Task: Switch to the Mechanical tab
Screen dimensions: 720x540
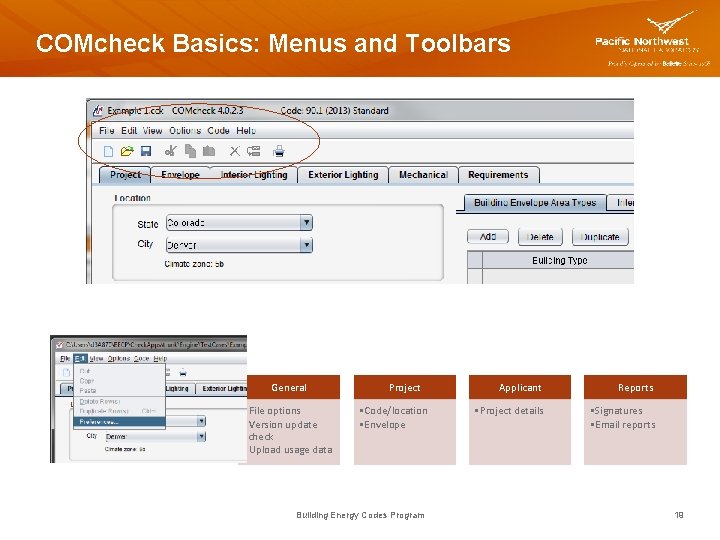Action: click(x=423, y=175)
